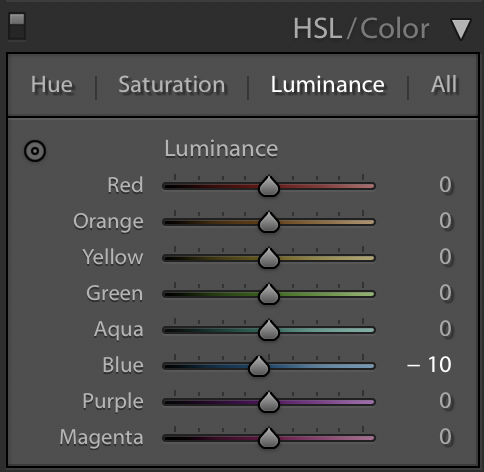The height and width of the screenshot is (472, 484).
Task: Click the Green luminance slider handle
Action: point(269,294)
